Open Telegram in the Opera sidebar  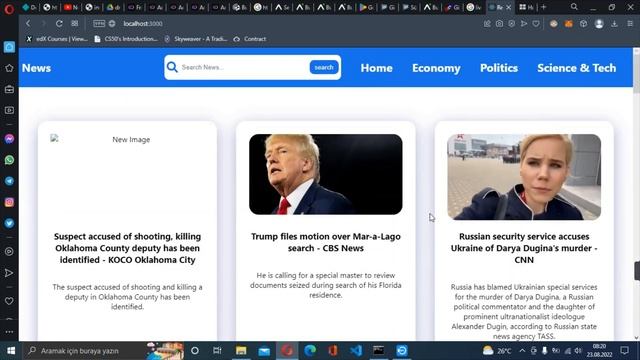(x=9, y=181)
